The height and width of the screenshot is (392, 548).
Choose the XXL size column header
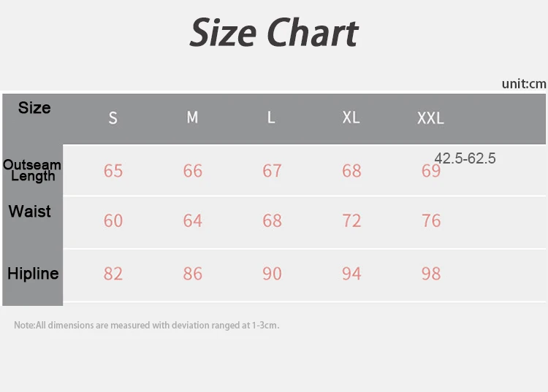[430, 118]
